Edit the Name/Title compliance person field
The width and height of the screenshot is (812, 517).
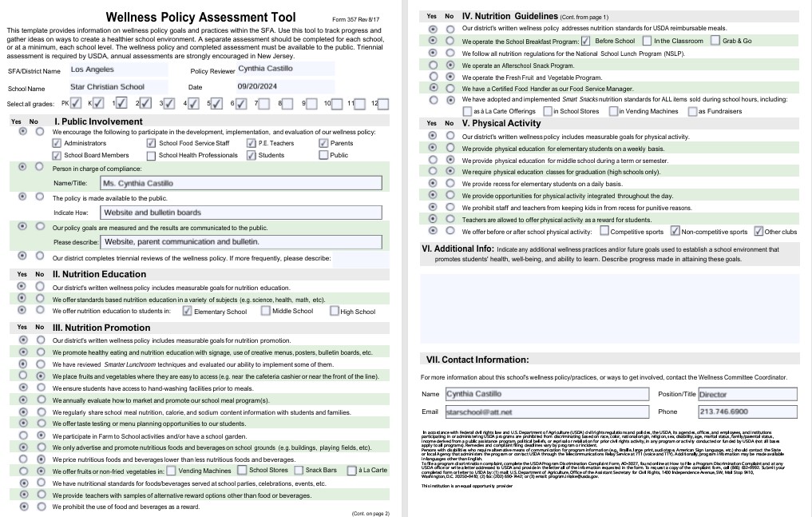click(241, 183)
